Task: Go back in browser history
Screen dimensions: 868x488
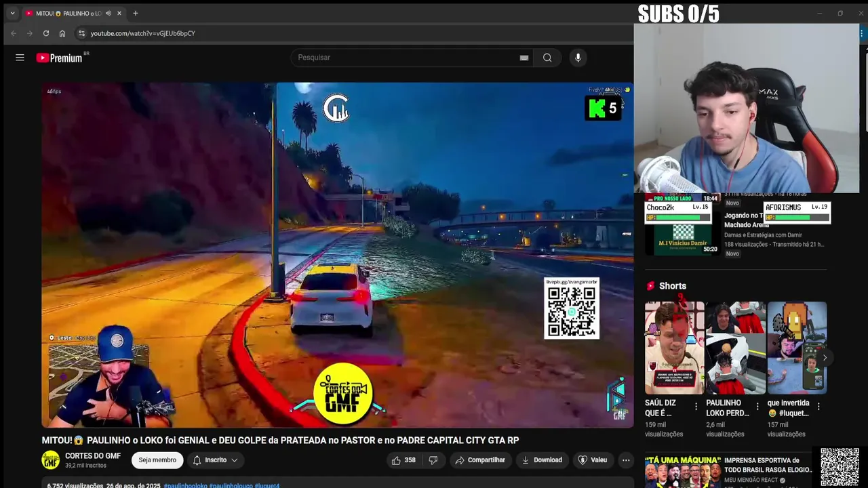Action: [x=14, y=33]
